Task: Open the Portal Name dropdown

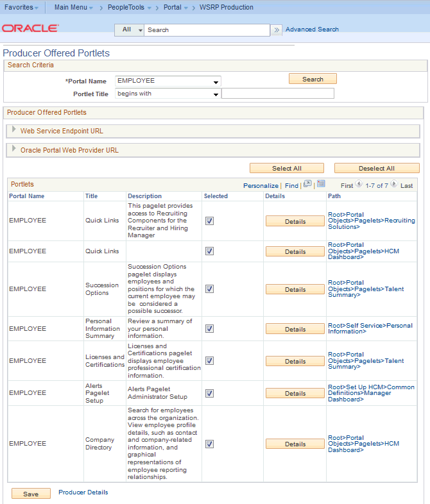Action: point(168,81)
